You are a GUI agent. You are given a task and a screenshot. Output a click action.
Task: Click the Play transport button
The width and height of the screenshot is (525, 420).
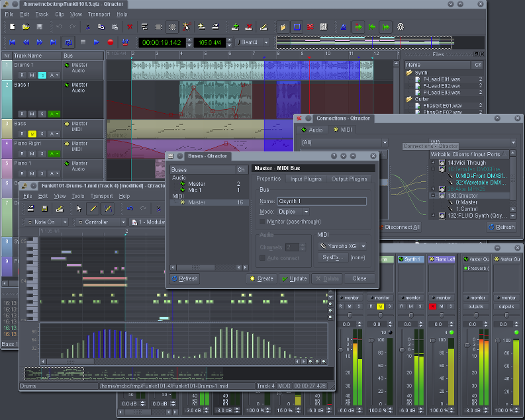tap(97, 42)
